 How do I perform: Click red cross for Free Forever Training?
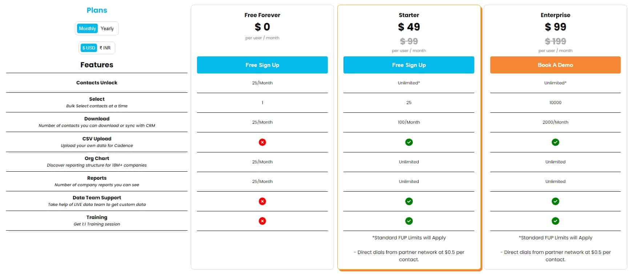click(262, 221)
